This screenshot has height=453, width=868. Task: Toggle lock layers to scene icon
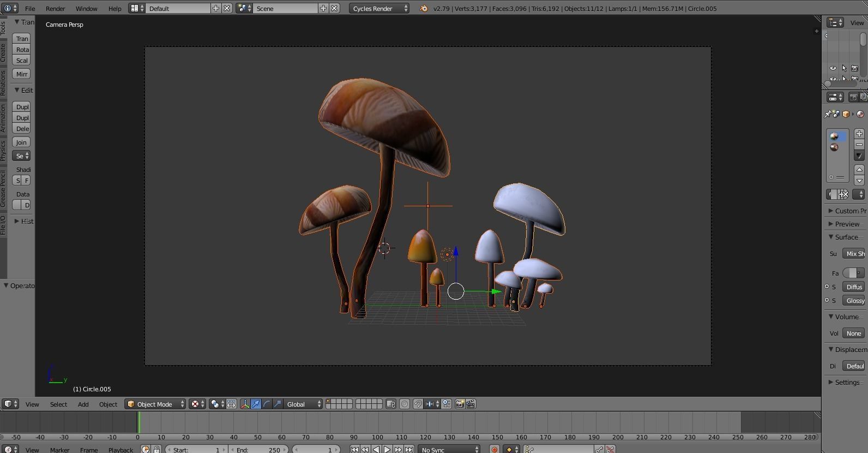[x=390, y=404]
